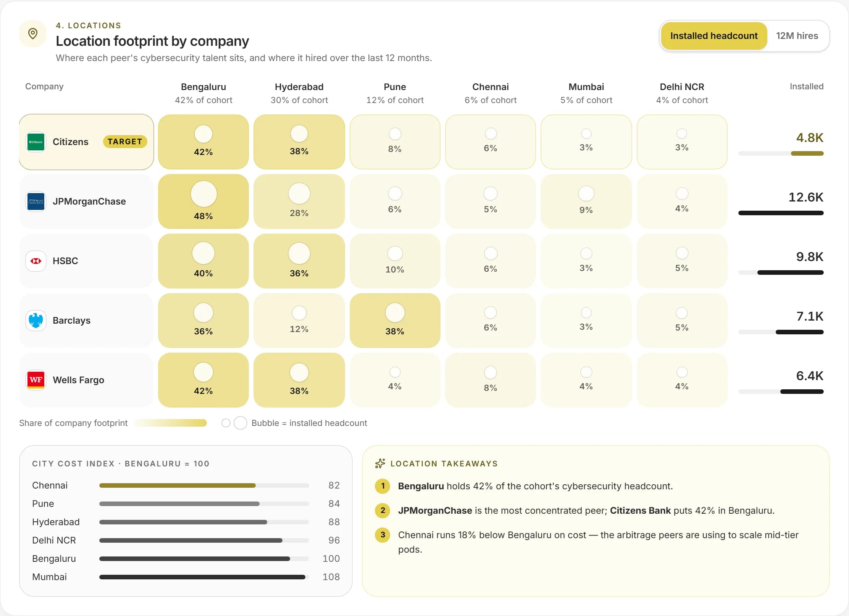
Task: Switch to Installed headcount view
Action: click(x=714, y=36)
